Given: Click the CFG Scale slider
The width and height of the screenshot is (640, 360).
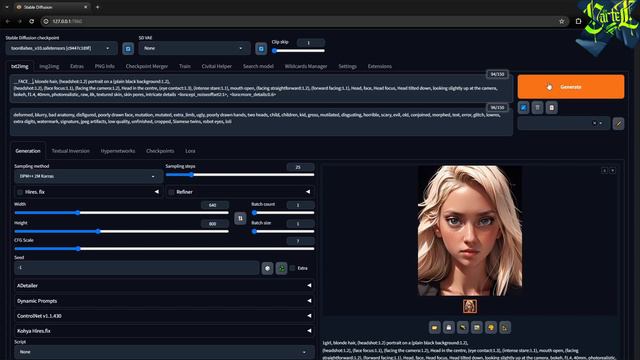Looking at the screenshot, I should [164, 249].
